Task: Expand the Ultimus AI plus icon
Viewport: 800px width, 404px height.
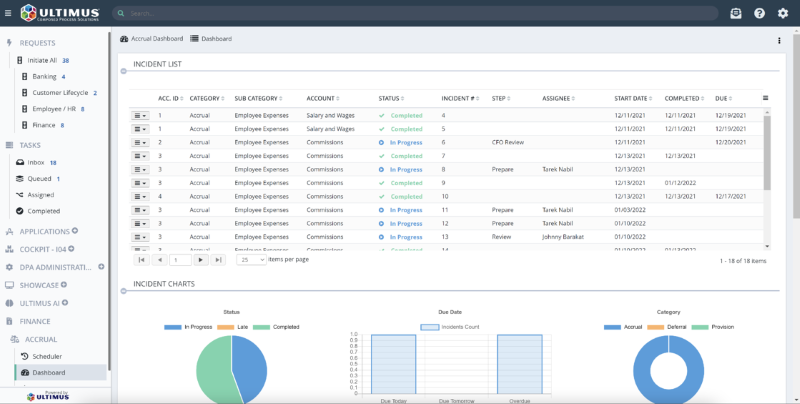Action: click(x=65, y=302)
